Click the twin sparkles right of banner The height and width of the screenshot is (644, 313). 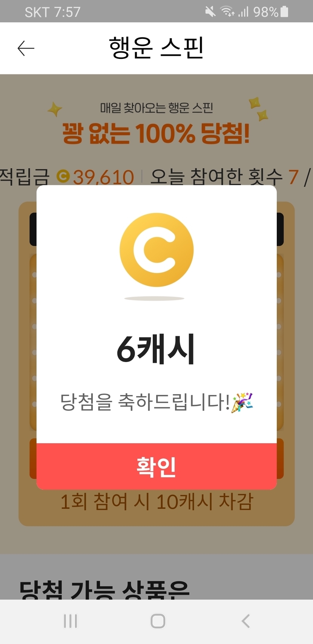click(x=258, y=109)
